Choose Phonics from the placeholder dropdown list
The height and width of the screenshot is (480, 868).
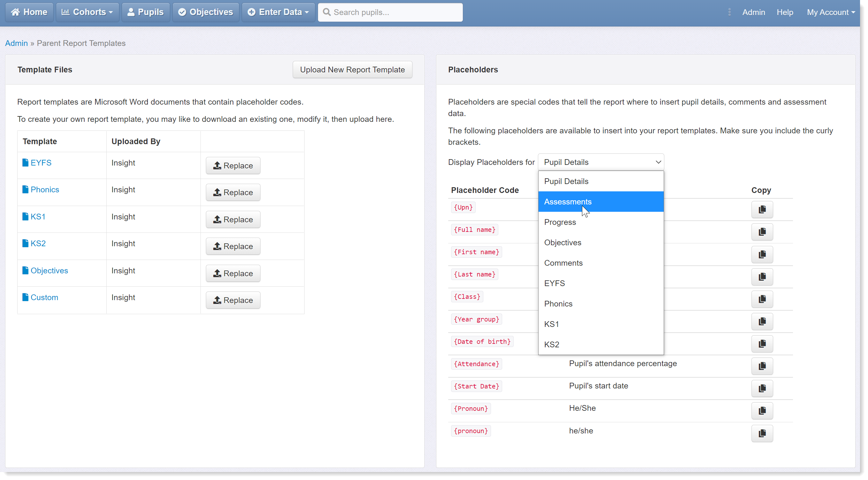(x=601, y=304)
